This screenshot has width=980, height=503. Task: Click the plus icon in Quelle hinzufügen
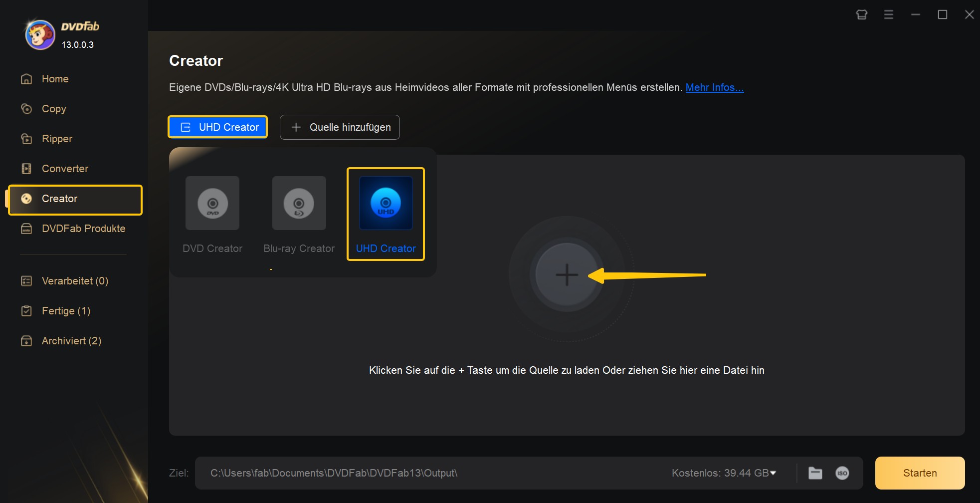296,127
